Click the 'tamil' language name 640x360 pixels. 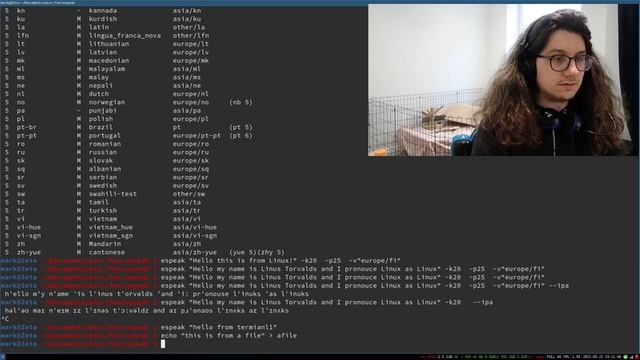[x=99, y=202]
